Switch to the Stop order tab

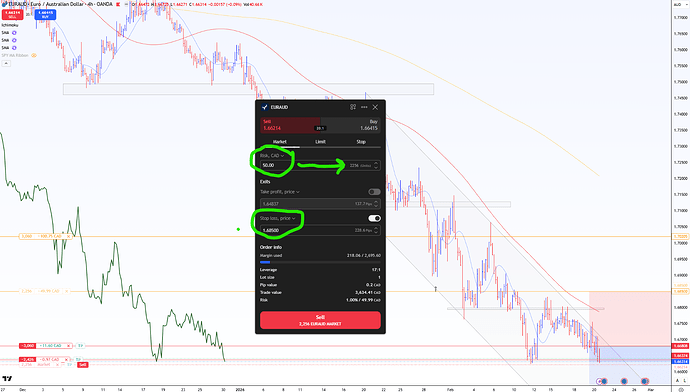click(x=361, y=142)
